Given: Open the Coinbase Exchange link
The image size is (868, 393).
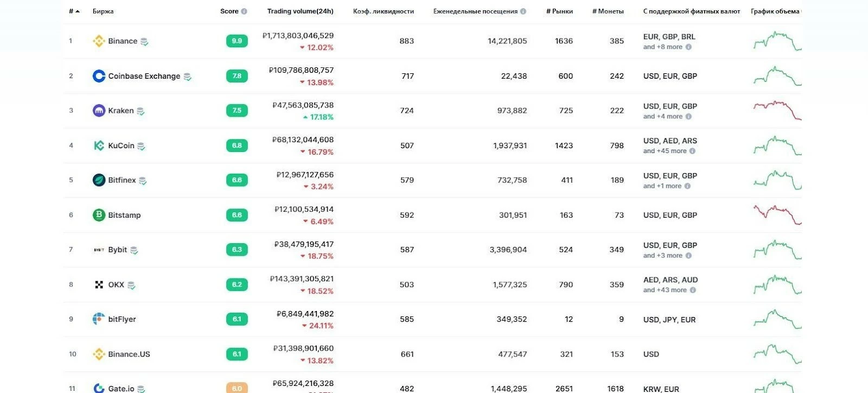Looking at the screenshot, I should [x=144, y=76].
